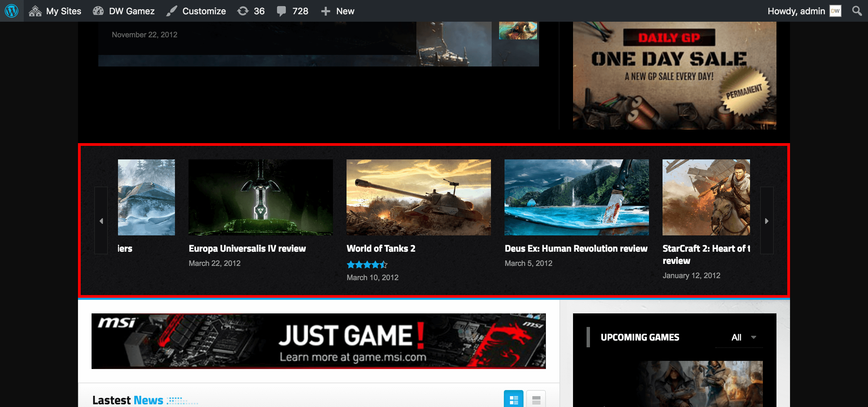Open the snowy tank carousel thumbnail

pos(146,197)
